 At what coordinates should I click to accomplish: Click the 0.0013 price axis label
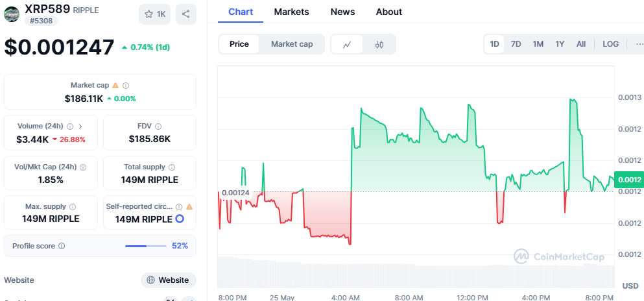pos(630,97)
